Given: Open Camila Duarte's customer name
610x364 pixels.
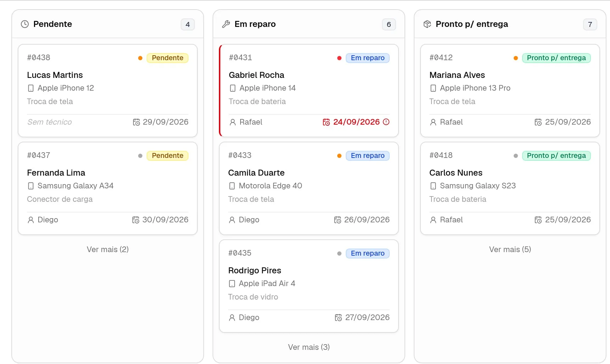Looking at the screenshot, I should coord(256,173).
